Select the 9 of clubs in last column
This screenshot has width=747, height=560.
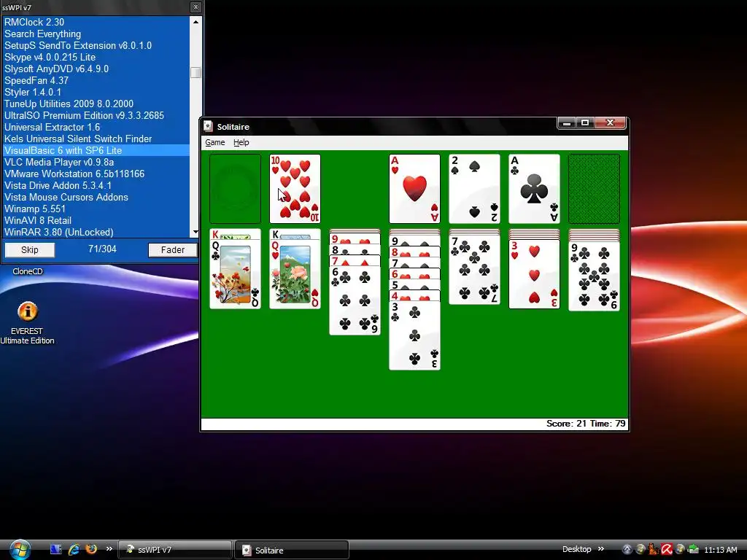[x=594, y=276]
